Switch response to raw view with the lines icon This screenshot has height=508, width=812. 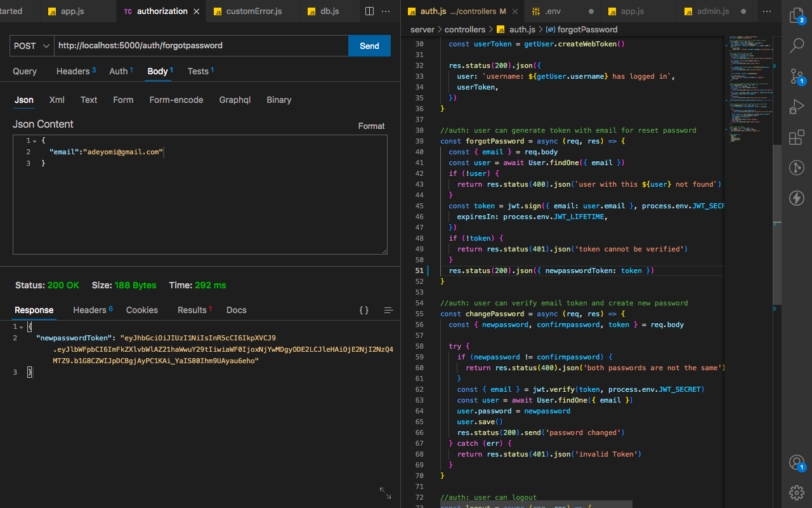click(388, 311)
